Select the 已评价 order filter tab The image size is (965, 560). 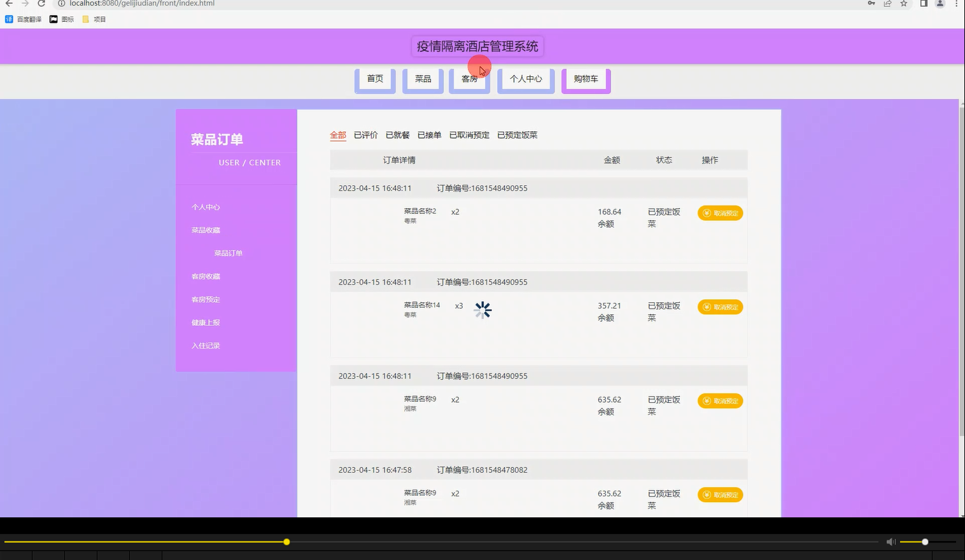click(x=366, y=135)
